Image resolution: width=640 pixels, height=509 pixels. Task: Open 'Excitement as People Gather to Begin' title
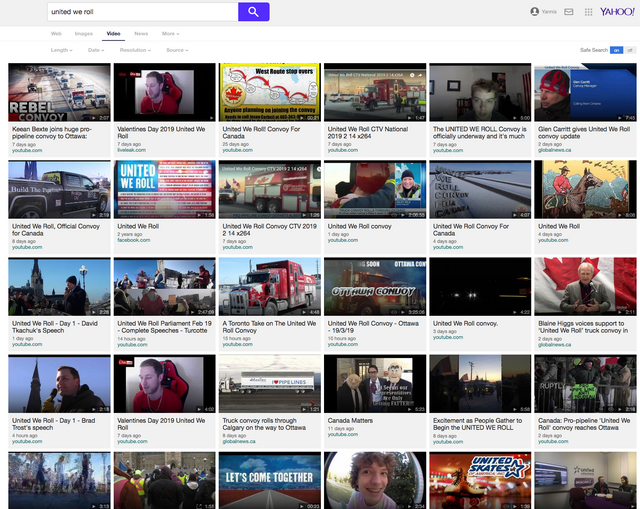tap(478, 424)
